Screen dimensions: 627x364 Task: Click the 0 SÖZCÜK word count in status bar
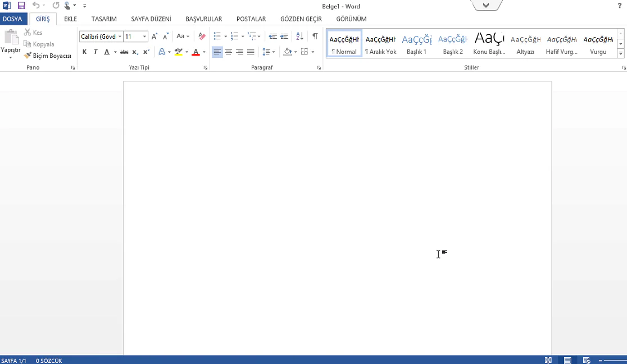(49, 361)
